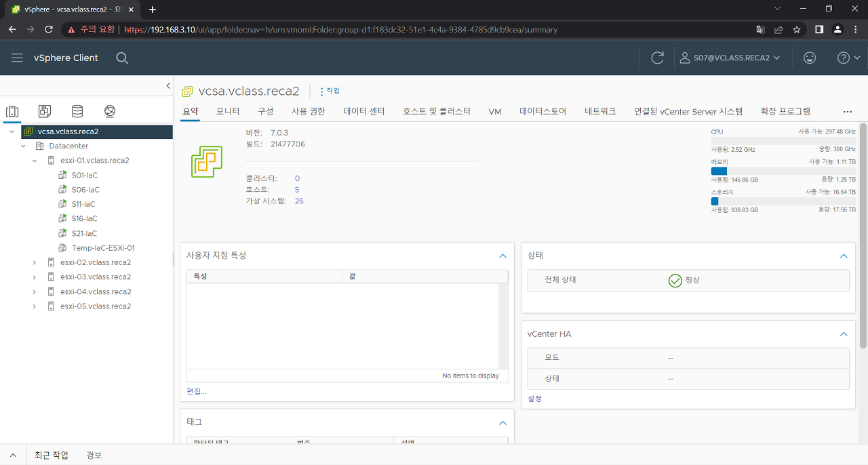Open the 모니터 tab
This screenshot has height=465, width=868.
click(x=228, y=111)
